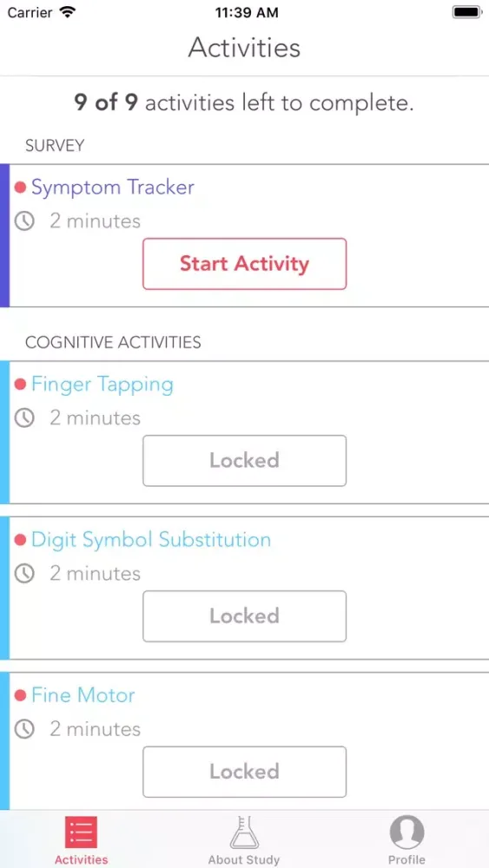This screenshot has height=868, width=489.
Task: Click the clock icon under Finger Tapping
Action: tap(24, 418)
